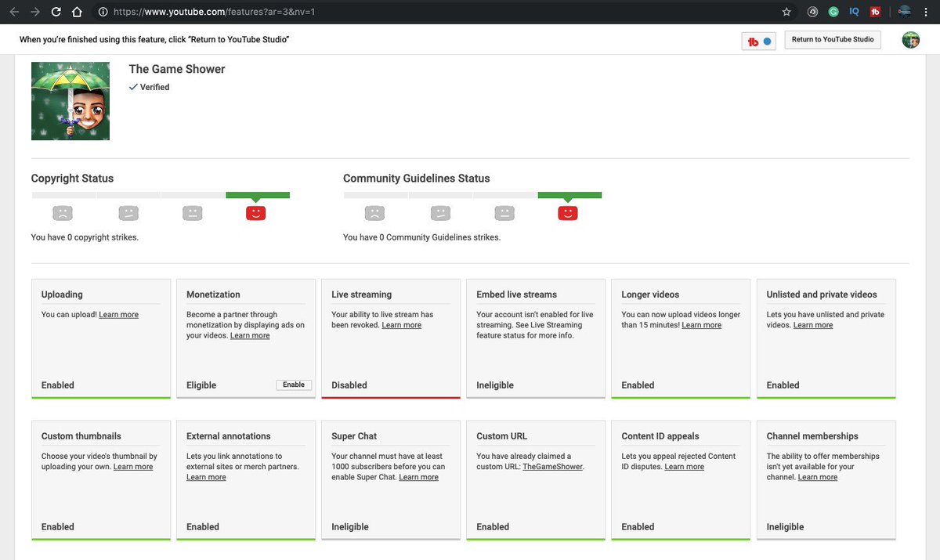Open Learn more in Channel memberships card

pos(818,478)
